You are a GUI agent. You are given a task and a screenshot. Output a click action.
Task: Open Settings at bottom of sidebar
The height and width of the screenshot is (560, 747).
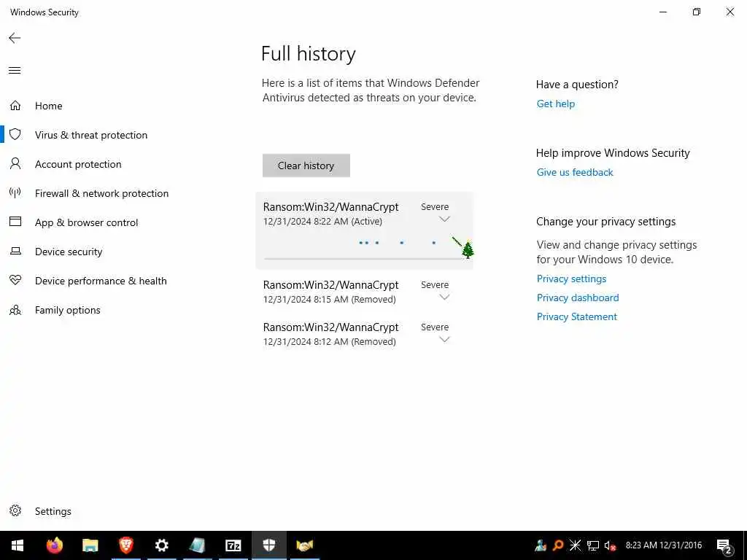coord(53,511)
